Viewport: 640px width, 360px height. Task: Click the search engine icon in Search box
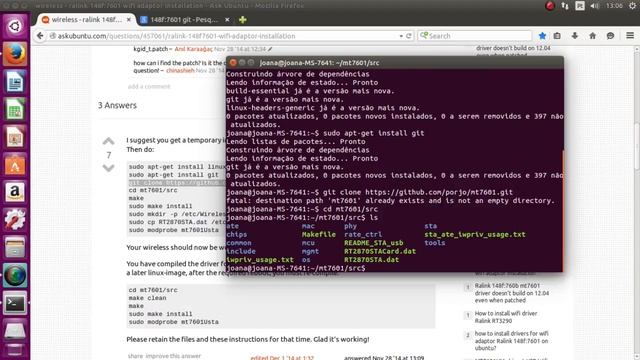tap(424, 36)
